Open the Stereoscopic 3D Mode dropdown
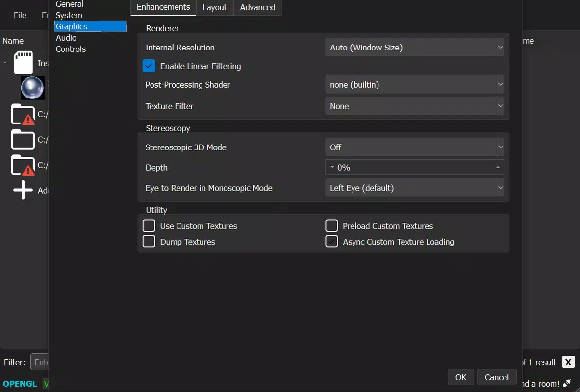The width and height of the screenshot is (580, 392). 415,147
